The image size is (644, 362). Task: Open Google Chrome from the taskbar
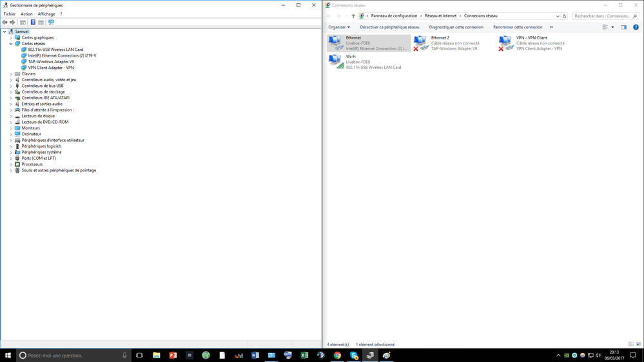(337, 355)
